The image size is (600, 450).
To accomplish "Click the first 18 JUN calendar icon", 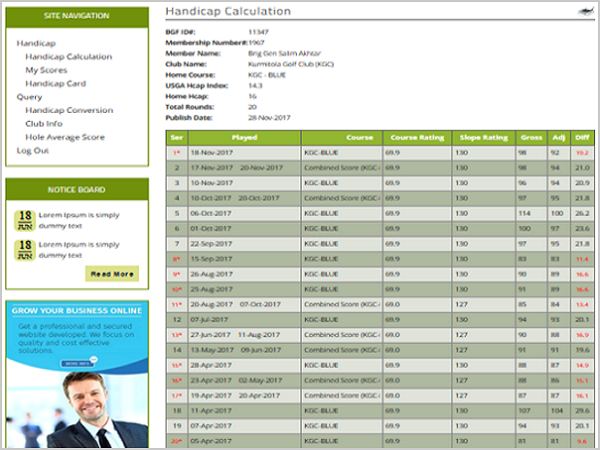I will coord(26,220).
